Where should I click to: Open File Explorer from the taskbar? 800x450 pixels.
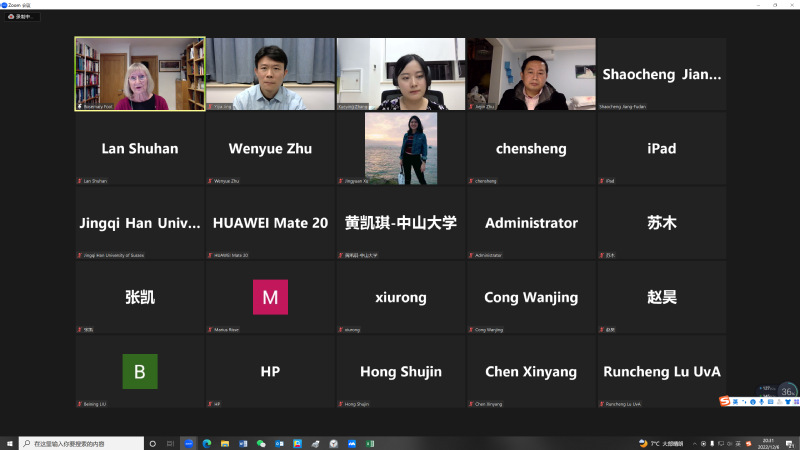(x=225, y=443)
